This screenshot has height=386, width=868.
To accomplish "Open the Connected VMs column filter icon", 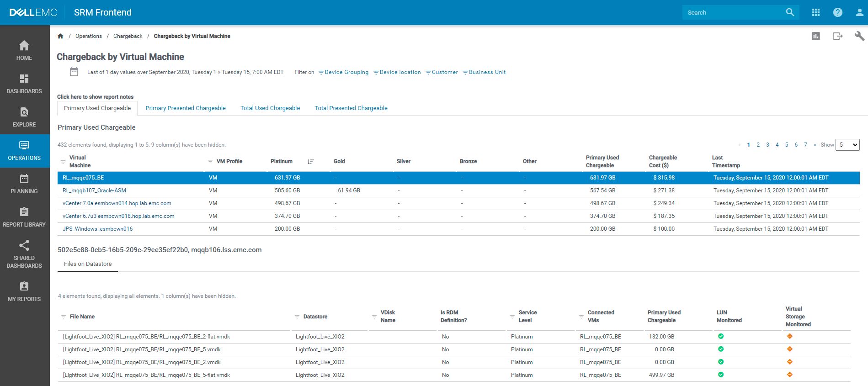I will click(x=581, y=317).
